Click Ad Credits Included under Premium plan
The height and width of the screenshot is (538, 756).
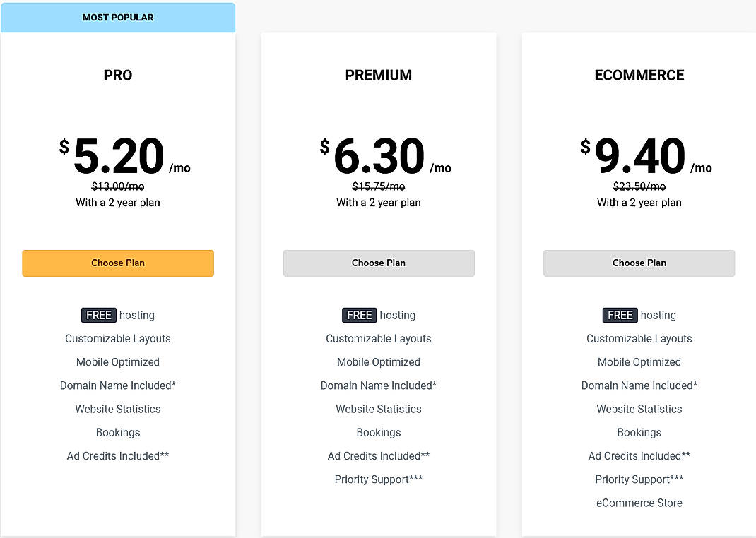378,455
